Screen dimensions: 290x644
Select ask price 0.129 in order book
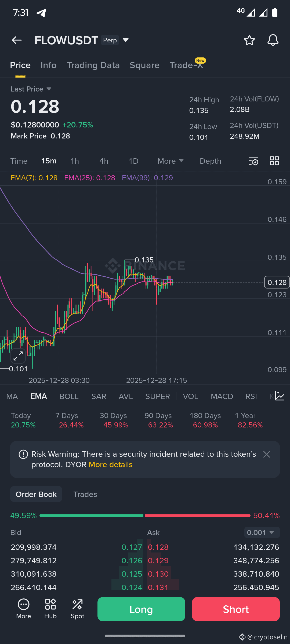[158, 561]
